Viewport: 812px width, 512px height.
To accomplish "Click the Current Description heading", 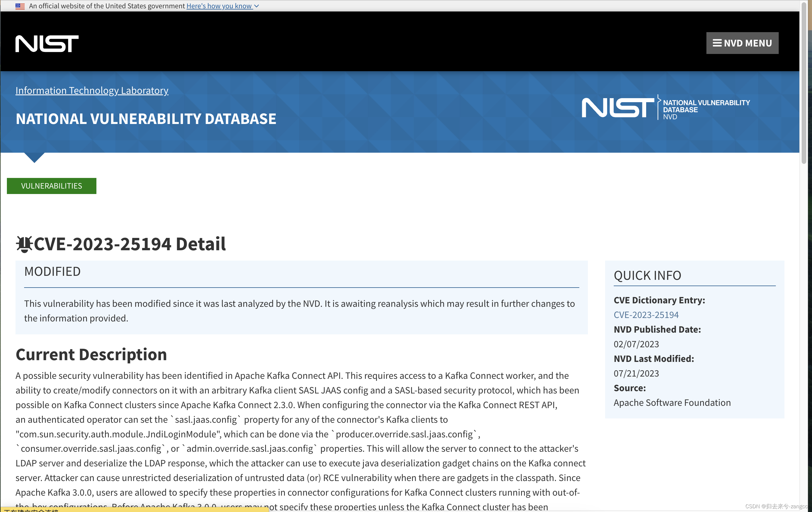I will point(91,354).
